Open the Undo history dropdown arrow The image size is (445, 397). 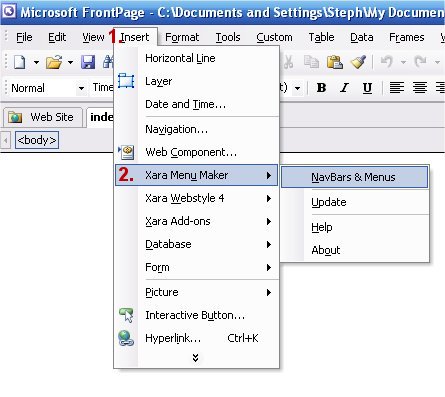click(403, 62)
